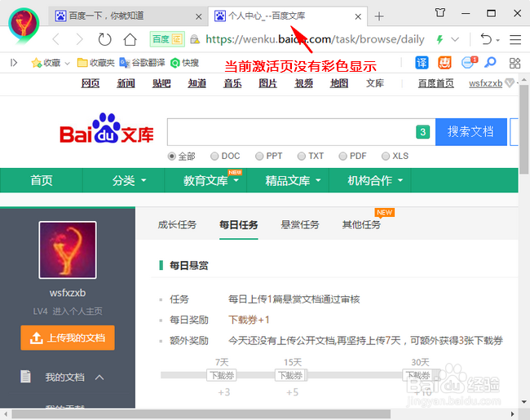Expand the 收藏 dropdown chevron
Screen dimensions: 530x420
[67, 64]
